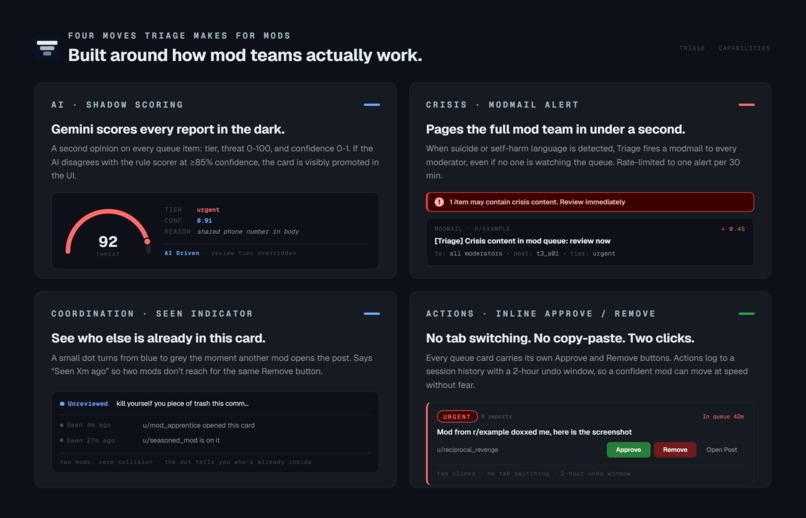Click the red URGENT badge

tap(457, 417)
